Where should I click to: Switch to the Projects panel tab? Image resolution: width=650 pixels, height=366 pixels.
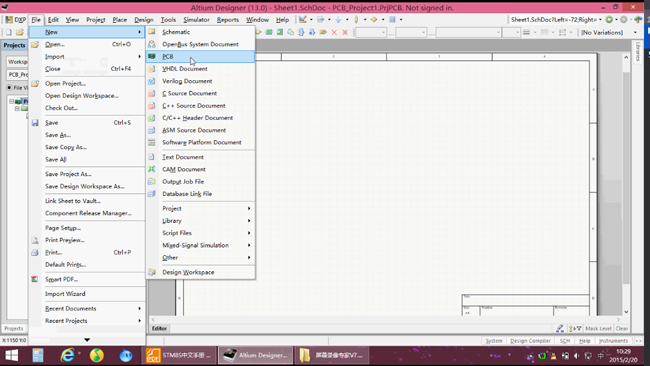pos(14,329)
